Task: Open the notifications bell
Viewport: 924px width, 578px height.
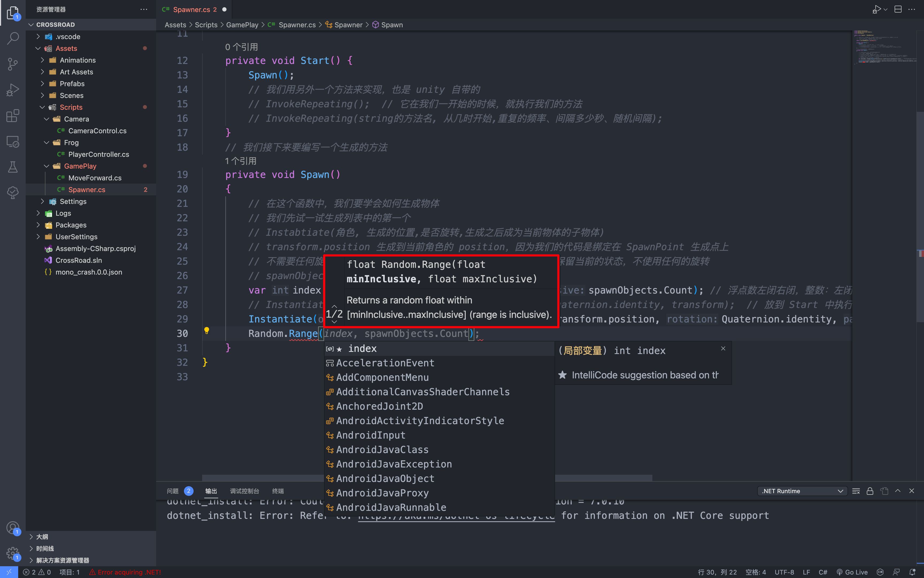Action: (913, 572)
